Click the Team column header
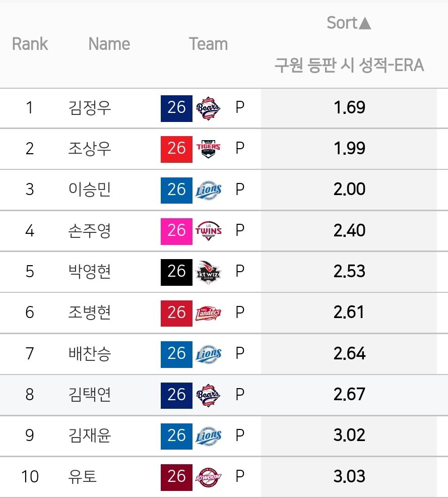The width and height of the screenshot is (448, 498). click(208, 44)
